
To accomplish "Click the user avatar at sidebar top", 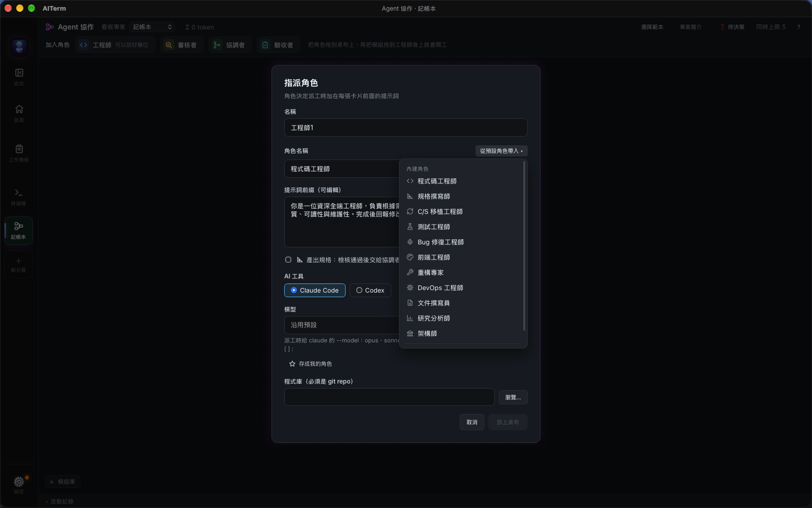I will 19,47.
